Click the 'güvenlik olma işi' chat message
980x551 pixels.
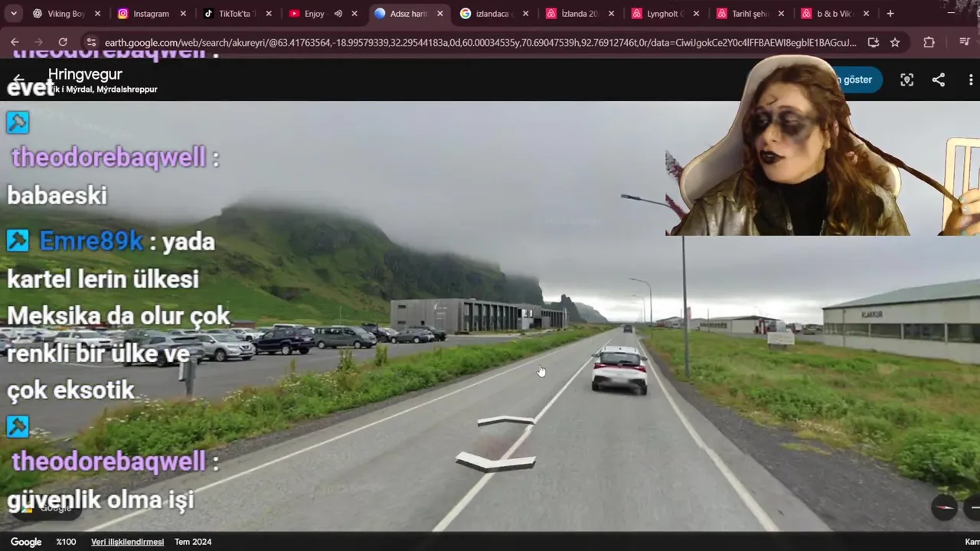tap(100, 501)
